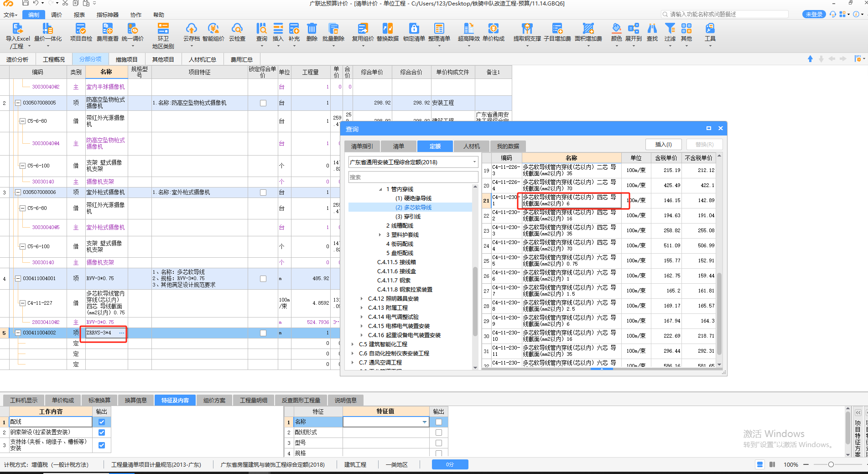Open the 标准换算 bottom tab

99,401
